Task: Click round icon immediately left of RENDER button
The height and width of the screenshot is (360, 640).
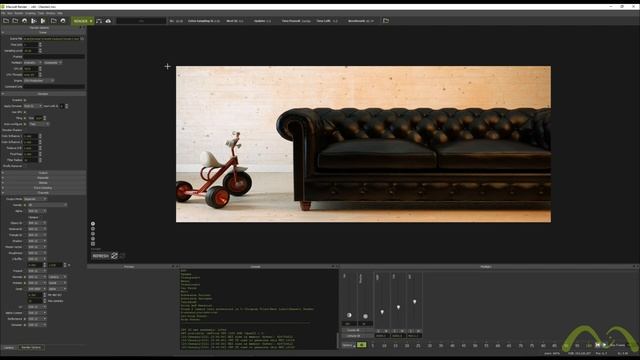Action: point(63,20)
